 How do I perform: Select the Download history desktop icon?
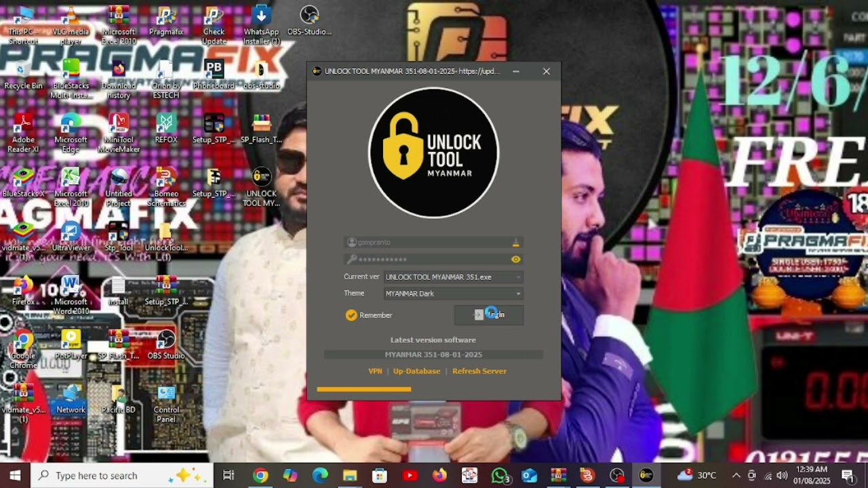pos(119,79)
